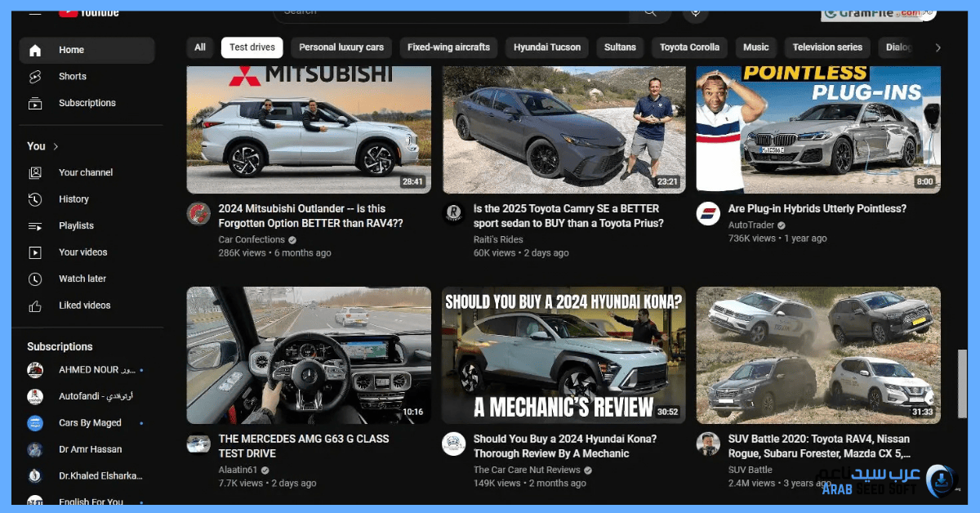This screenshot has width=980, height=513.
Task: Open Playlists in the sidebar
Action: tap(76, 225)
